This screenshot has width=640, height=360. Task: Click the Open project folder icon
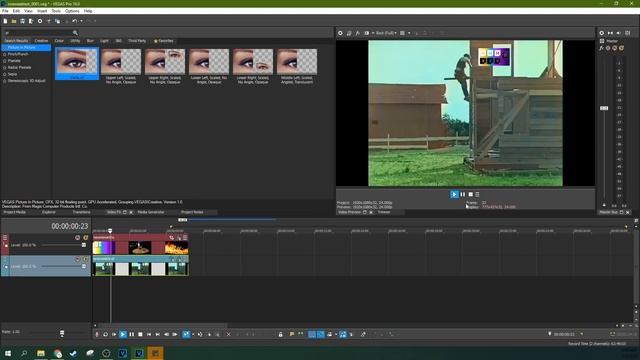coord(14,21)
